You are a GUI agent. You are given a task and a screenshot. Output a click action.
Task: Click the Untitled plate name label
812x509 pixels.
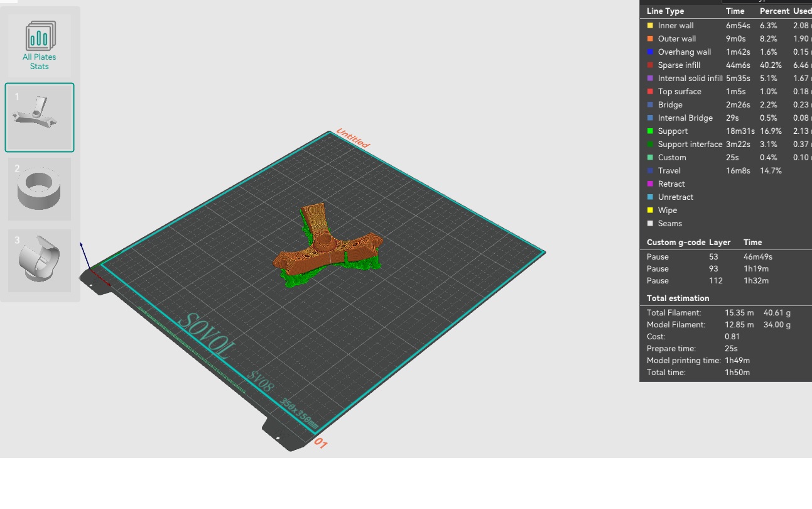(353, 138)
